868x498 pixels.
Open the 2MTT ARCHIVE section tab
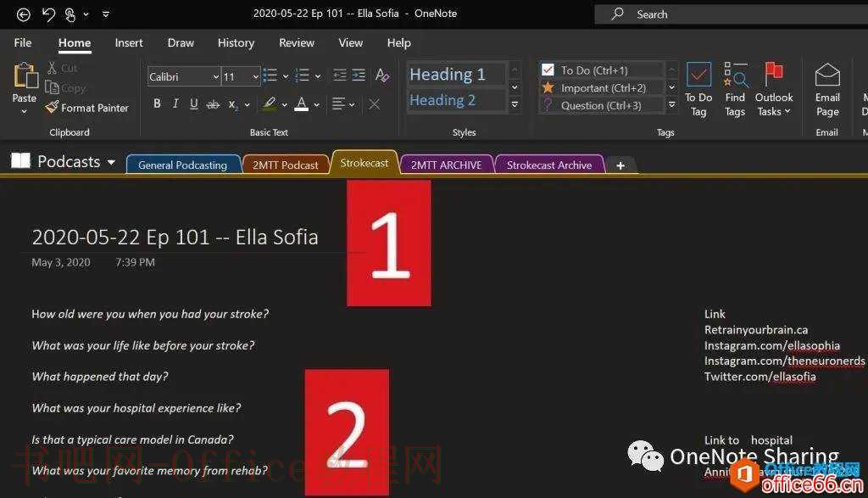click(446, 165)
